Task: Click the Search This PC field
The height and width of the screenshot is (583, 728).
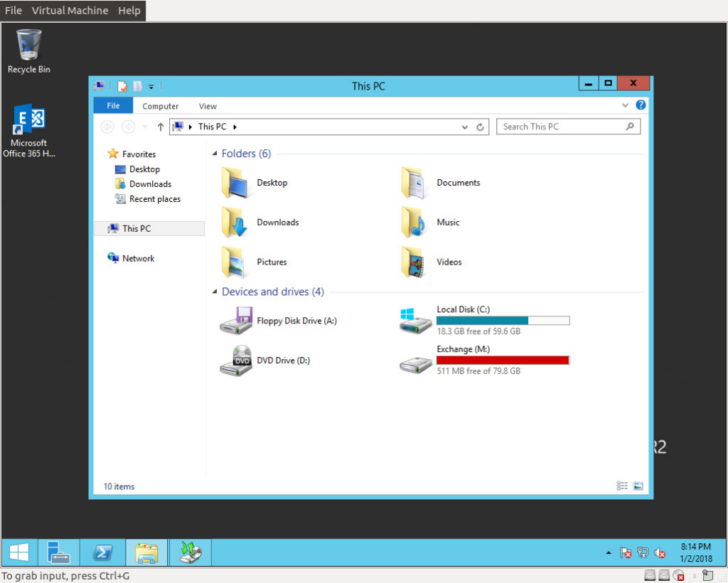Action: pos(568,127)
